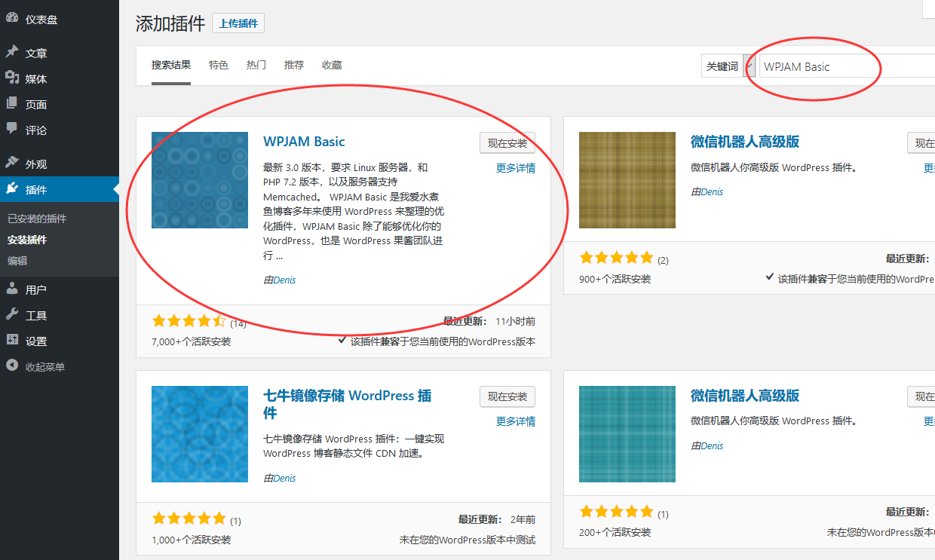This screenshot has width=935, height=560.
Task: Click the olive plaid 微信机器人高级版 thumbnail
Action: point(627,180)
